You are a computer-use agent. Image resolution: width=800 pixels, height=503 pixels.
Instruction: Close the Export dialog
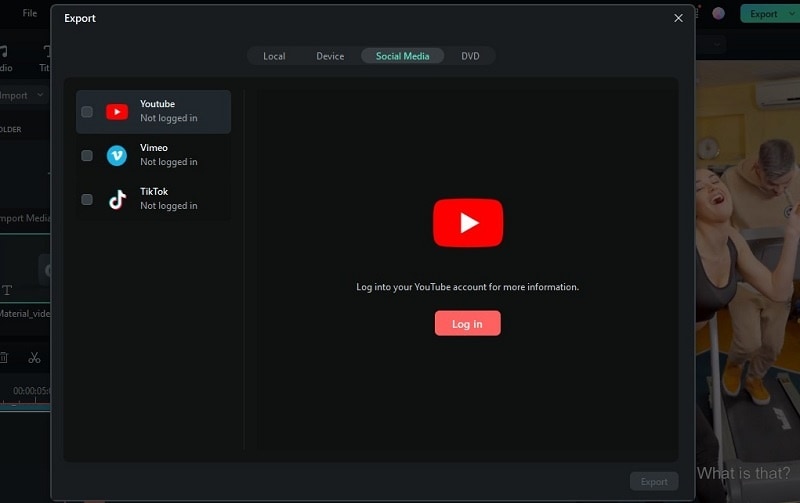pyautogui.click(x=678, y=18)
